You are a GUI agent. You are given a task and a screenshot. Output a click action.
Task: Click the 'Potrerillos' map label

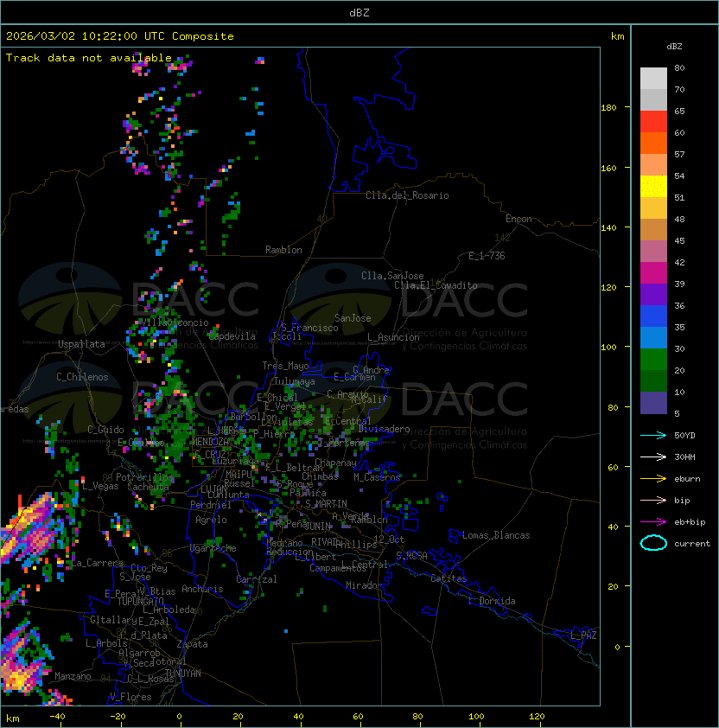pos(144,477)
